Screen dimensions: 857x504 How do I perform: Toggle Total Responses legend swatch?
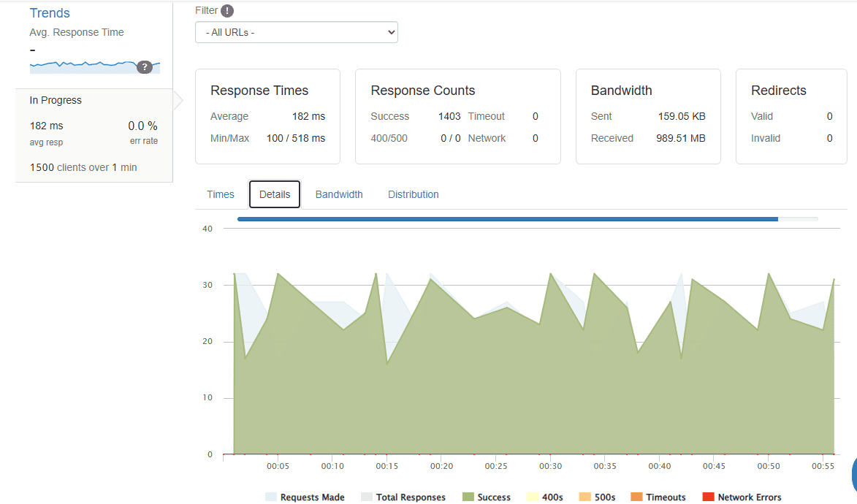point(367,497)
